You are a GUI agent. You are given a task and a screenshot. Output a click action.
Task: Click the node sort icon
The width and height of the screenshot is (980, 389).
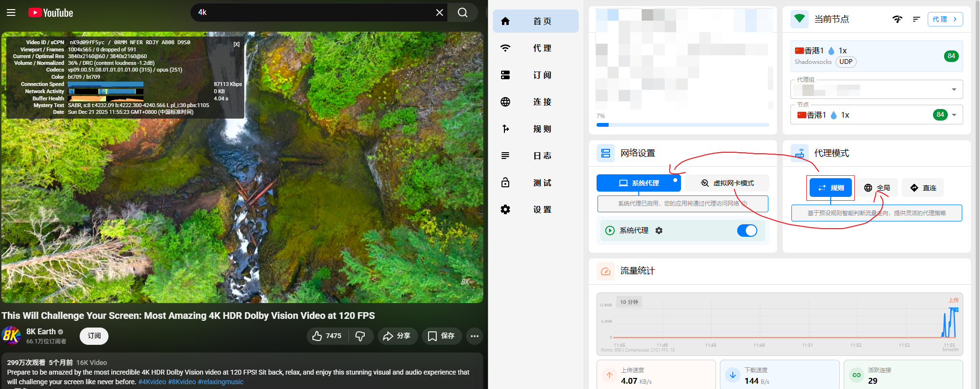click(916, 19)
